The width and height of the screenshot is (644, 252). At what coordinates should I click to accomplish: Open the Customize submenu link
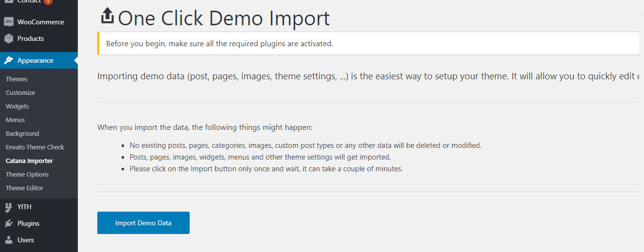(20, 92)
